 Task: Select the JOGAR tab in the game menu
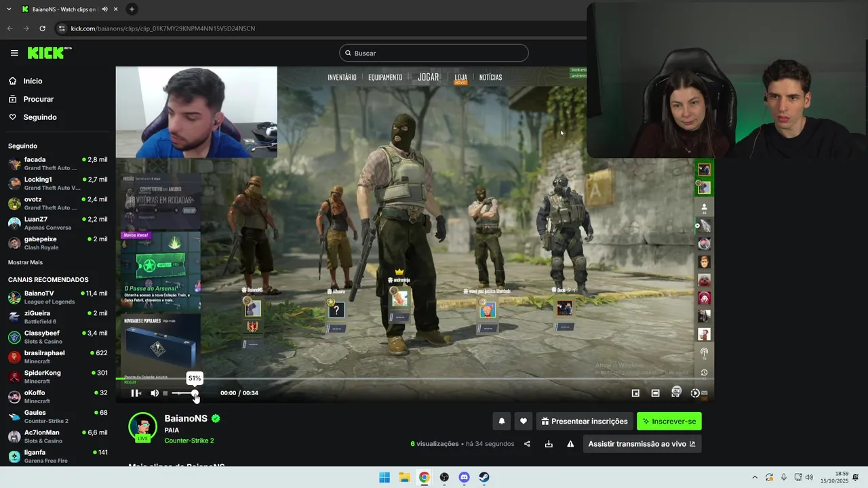click(428, 77)
